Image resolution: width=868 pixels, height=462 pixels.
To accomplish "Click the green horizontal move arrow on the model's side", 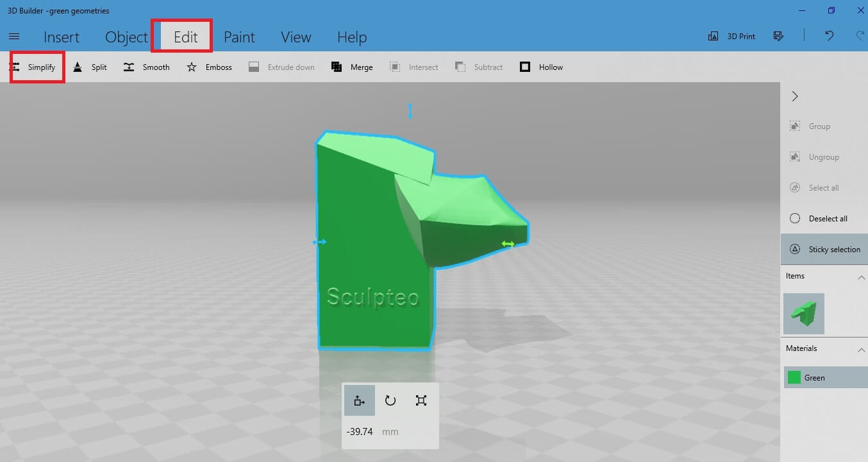I will [508, 244].
